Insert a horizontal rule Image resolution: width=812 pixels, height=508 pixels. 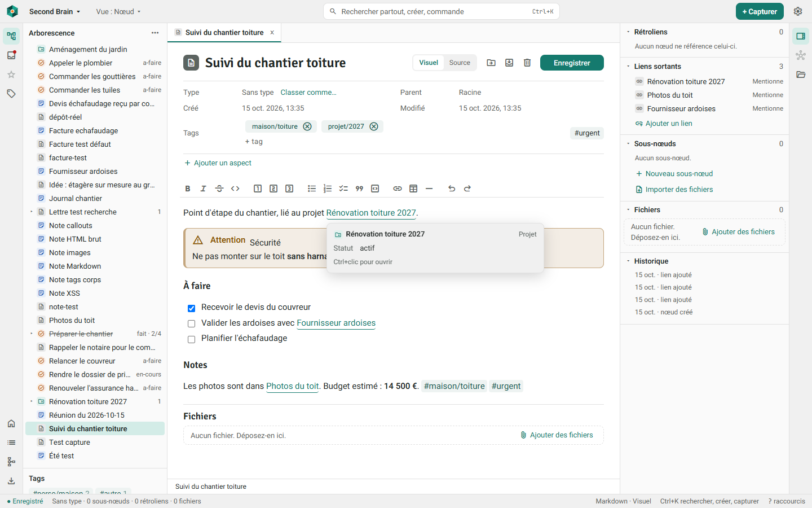click(x=429, y=189)
